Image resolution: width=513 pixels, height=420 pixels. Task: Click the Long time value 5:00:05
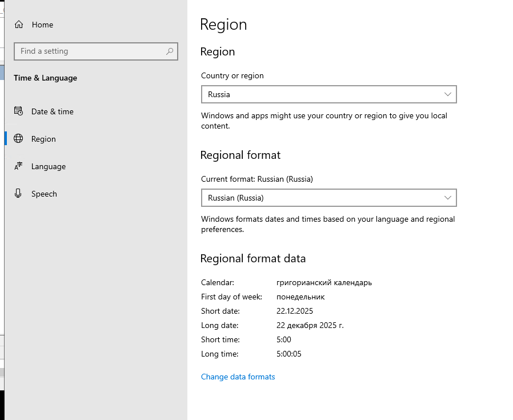[289, 354]
